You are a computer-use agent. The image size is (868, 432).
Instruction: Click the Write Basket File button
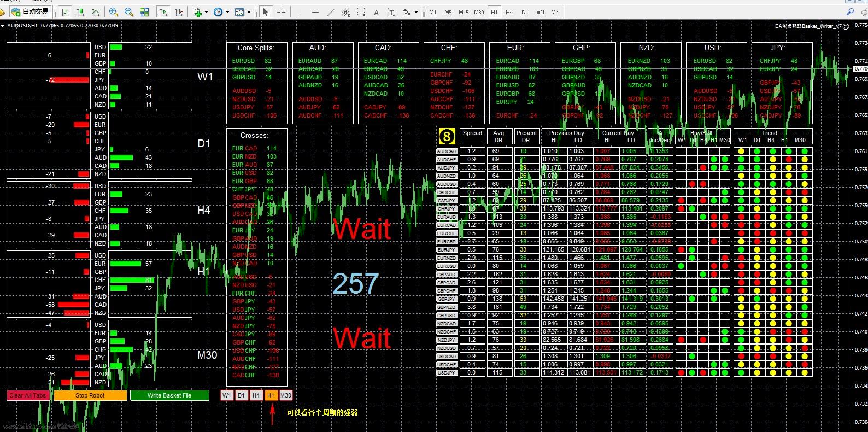point(169,395)
